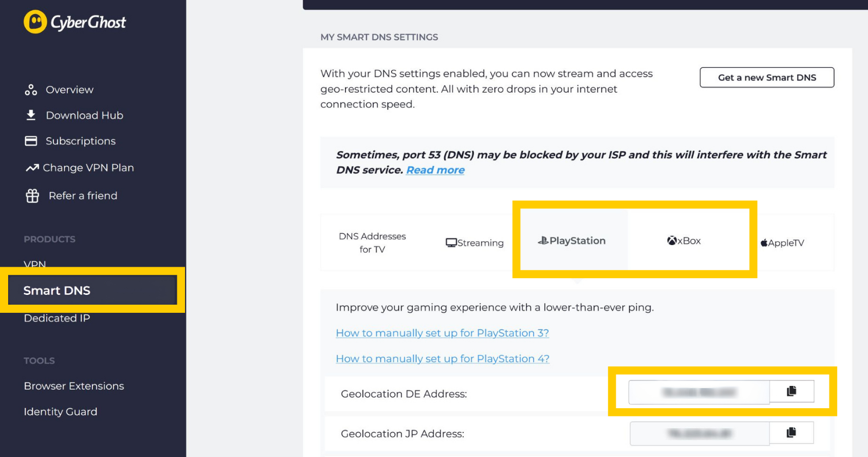Open the Streaming tab
Image resolution: width=868 pixels, height=457 pixels.
tap(475, 243)
